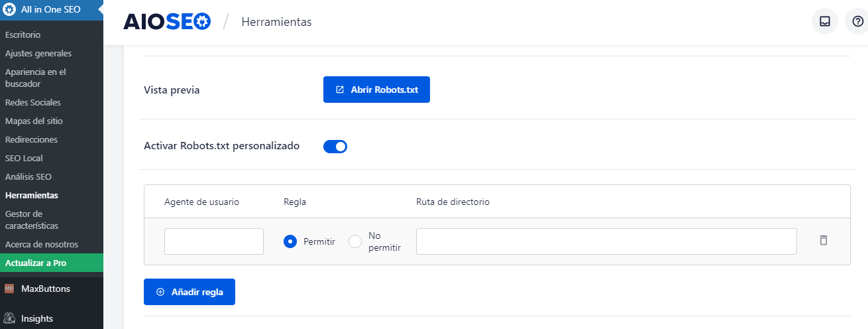Click the All in One SEO gear icon
The width and height of the screenshot is (868, 329).
(x=11, y=9)
